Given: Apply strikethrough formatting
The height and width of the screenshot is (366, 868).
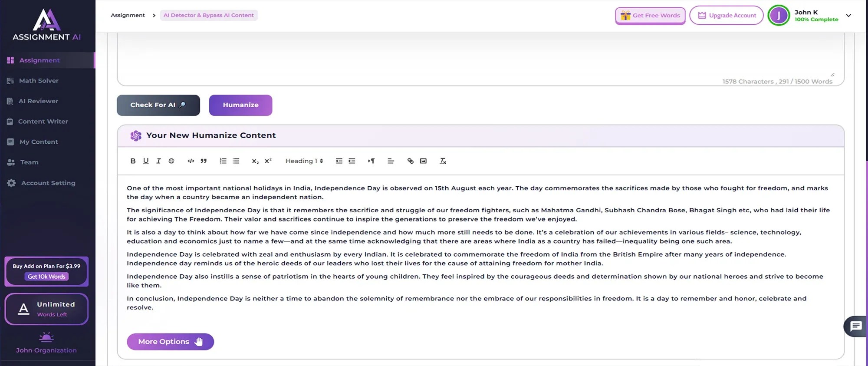Looking at the screenshot, I should pyautogui.click(x=171, y=161).
